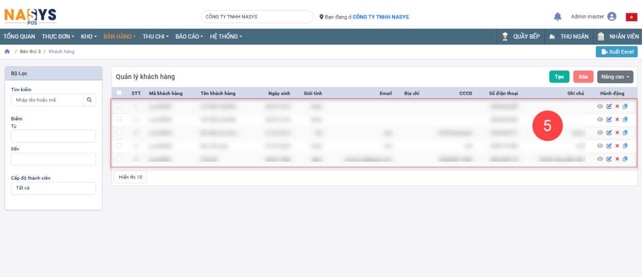Screen dimensions: 644x278
Task: Edit the second customer row
Action: click(609, 119)
